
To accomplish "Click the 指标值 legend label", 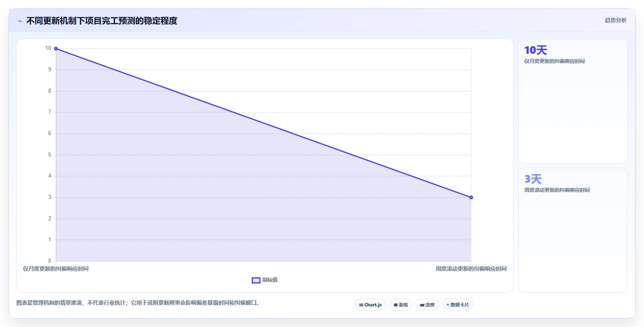I will pyautogui.click(x=270, y=280).
